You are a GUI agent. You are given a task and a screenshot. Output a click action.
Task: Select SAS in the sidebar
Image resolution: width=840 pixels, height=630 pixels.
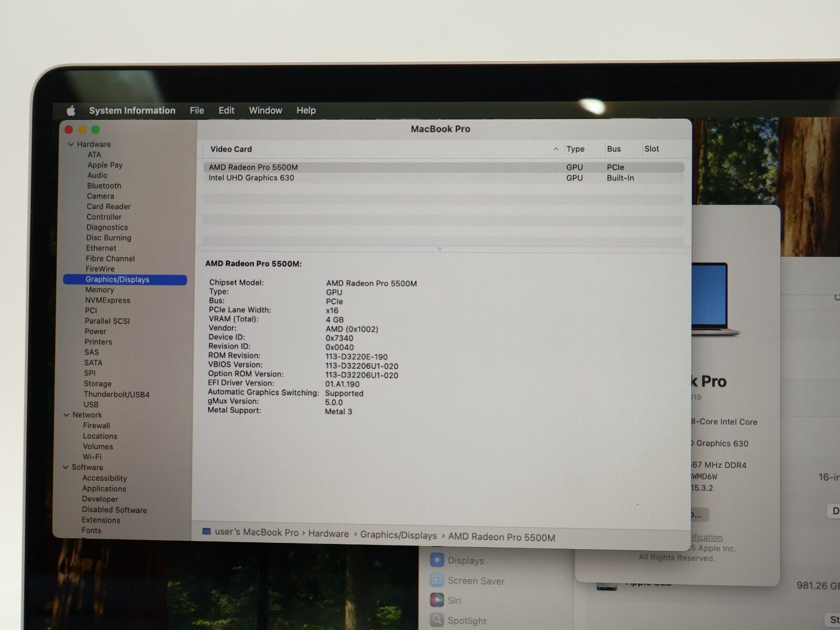pyautogui.click(x=91, y=352)
